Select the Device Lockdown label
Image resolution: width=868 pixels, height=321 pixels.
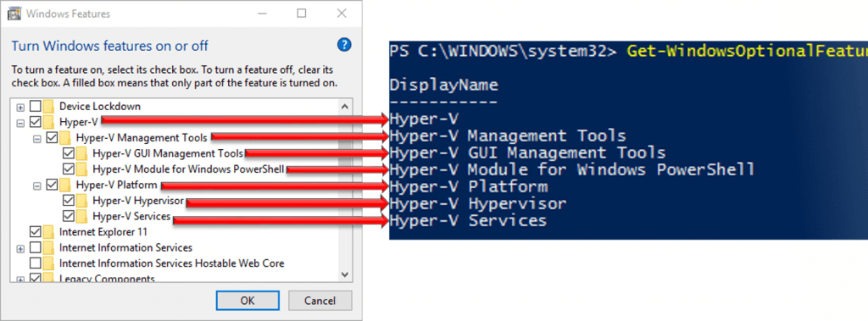tap(100, 106)
